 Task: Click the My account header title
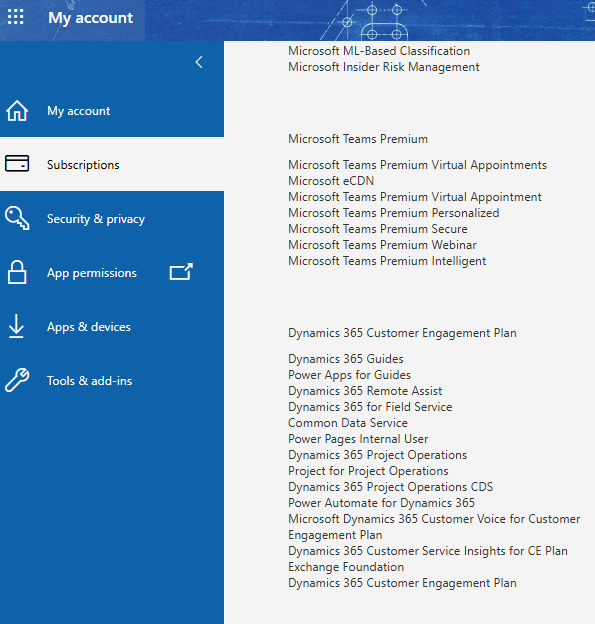click(90, 18)
